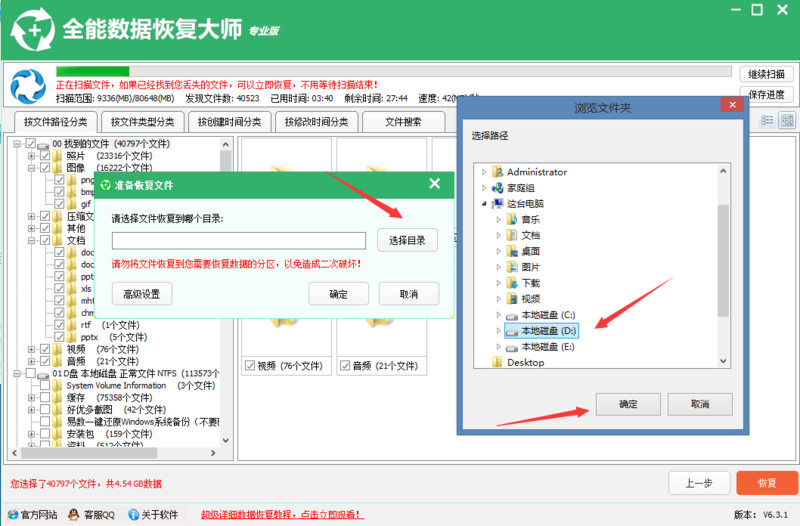Toggle checkbox for pptx (5个文件)

coord(59,337)
